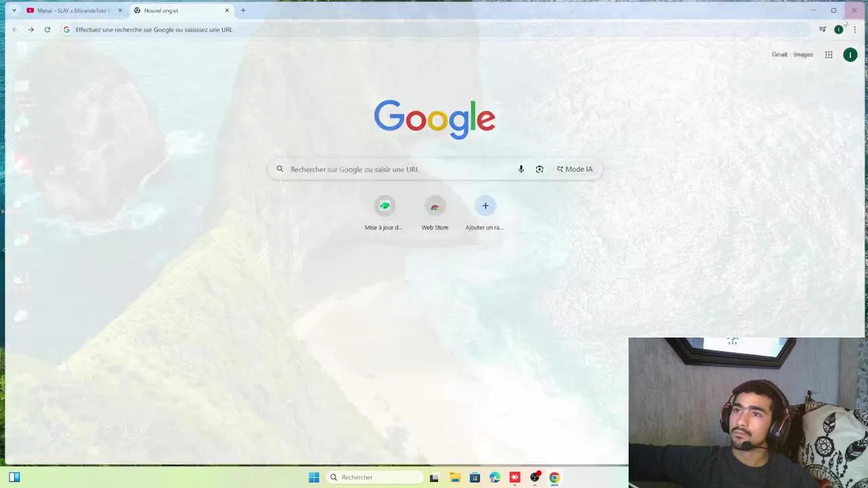The image size is (868, 488).
Task: Go forward with the forward arrow
Action: [31, 30]
